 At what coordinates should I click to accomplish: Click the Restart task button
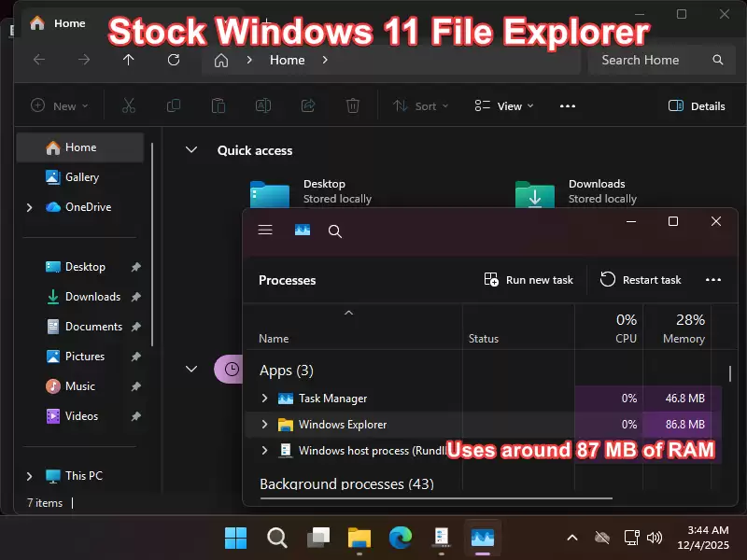[642, 279]
